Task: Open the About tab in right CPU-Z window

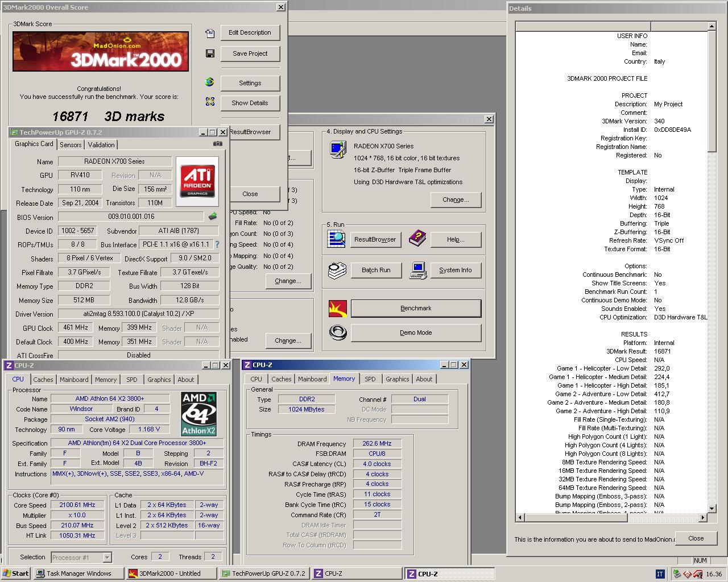Action: pos(424,379)
